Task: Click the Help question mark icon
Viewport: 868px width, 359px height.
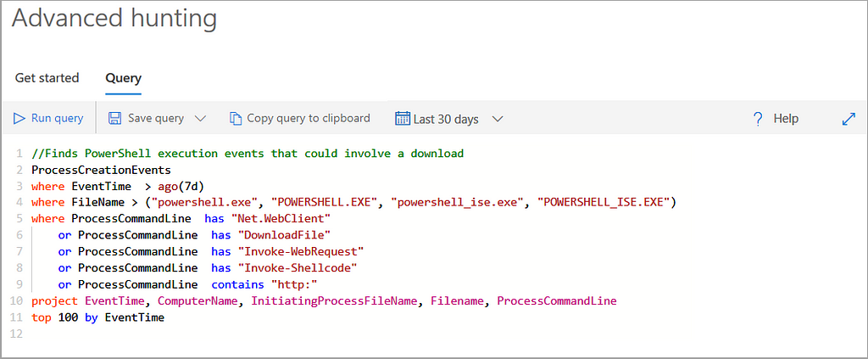Action: 758,119
